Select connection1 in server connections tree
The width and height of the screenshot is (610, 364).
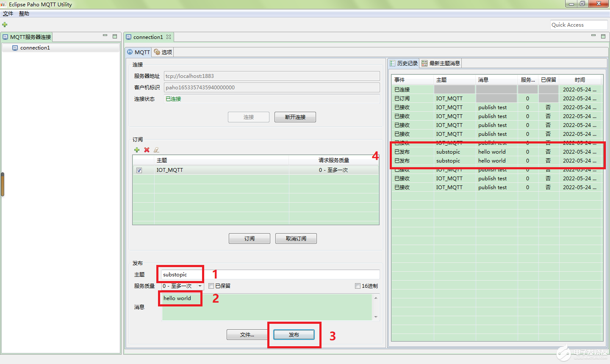35,48
